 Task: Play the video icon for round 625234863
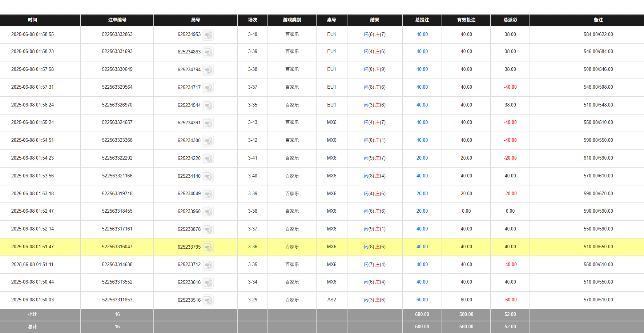(x=208, y=52)
